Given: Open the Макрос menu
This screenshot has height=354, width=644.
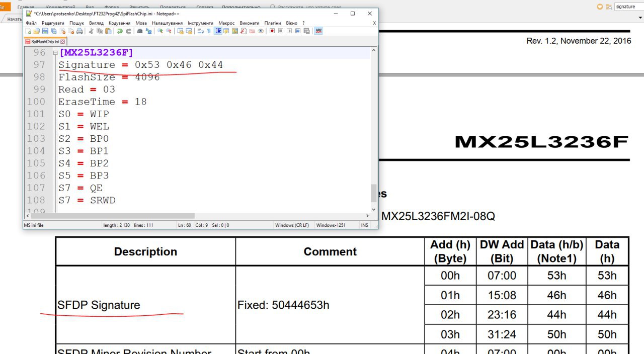Looking at the screenshot, I should (226, 23).
